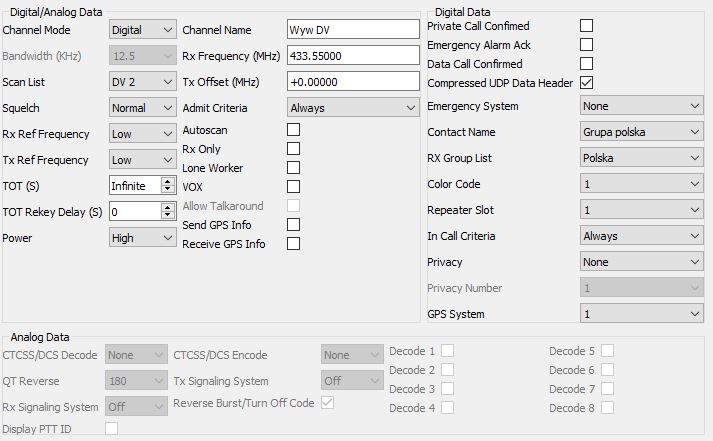Tick the Rx Only checkbox
The width and height of the screenshot is (713, 441).
(x=293, y=149)
